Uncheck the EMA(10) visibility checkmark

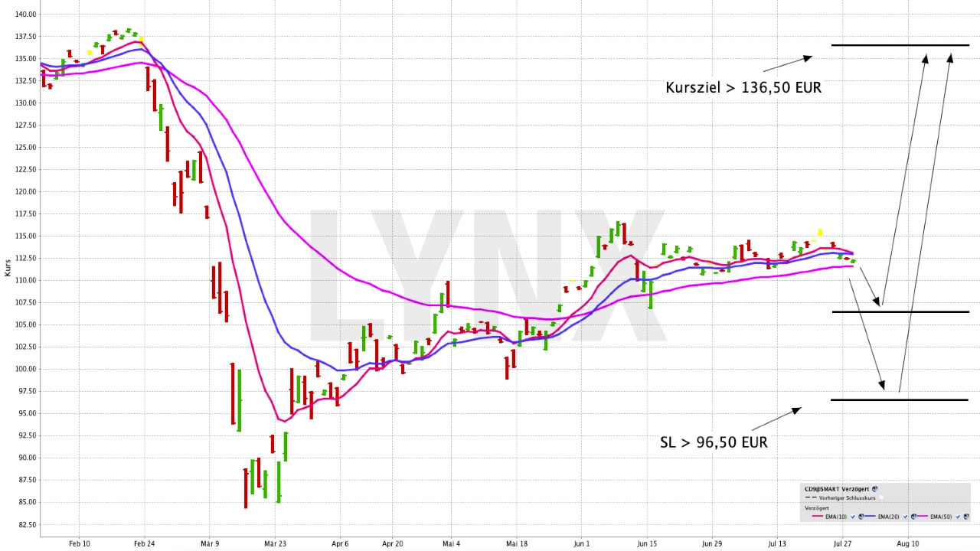853,517
